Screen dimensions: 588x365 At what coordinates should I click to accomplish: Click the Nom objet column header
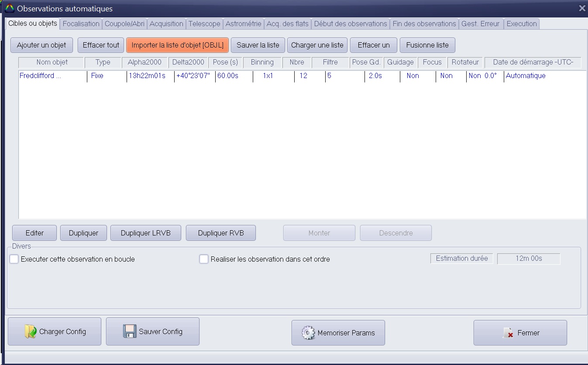pyautogui.click(x=52, y=62)
